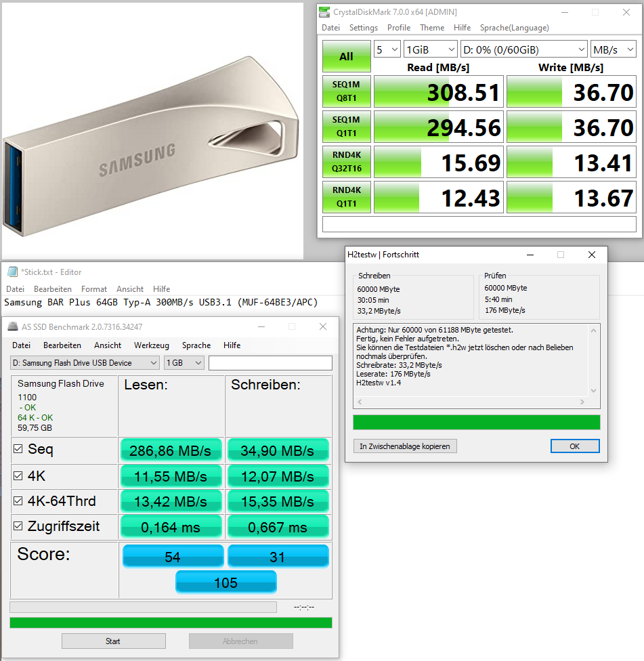
Task: Click the disabled Abbrechen button
Action: [240, 641]
